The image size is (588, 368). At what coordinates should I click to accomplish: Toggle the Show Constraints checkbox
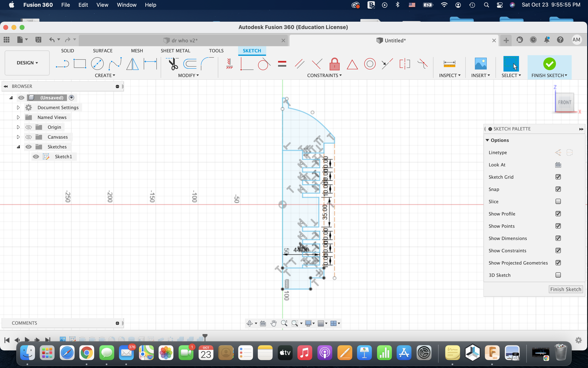tap(558, 250)
